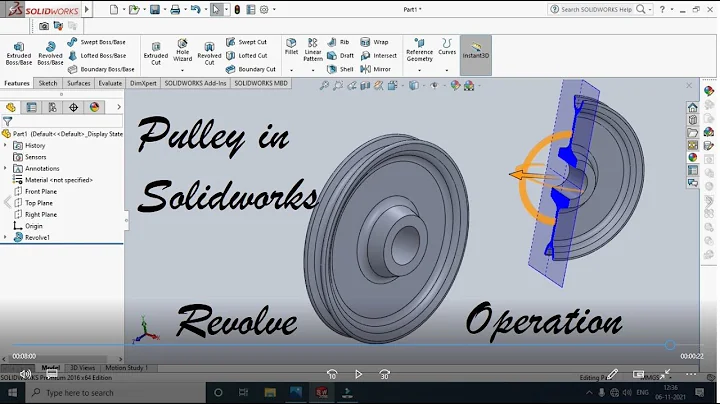Switch to the Surfaces tab
This screenshot has width=720, height=404.
(x=79, y=83)
